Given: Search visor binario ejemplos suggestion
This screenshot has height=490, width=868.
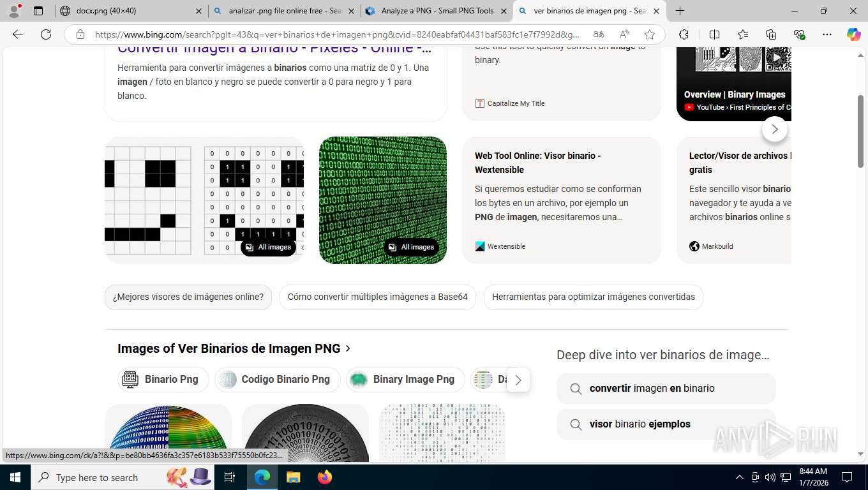Looking at the screenshot, I should pos(666,424).
